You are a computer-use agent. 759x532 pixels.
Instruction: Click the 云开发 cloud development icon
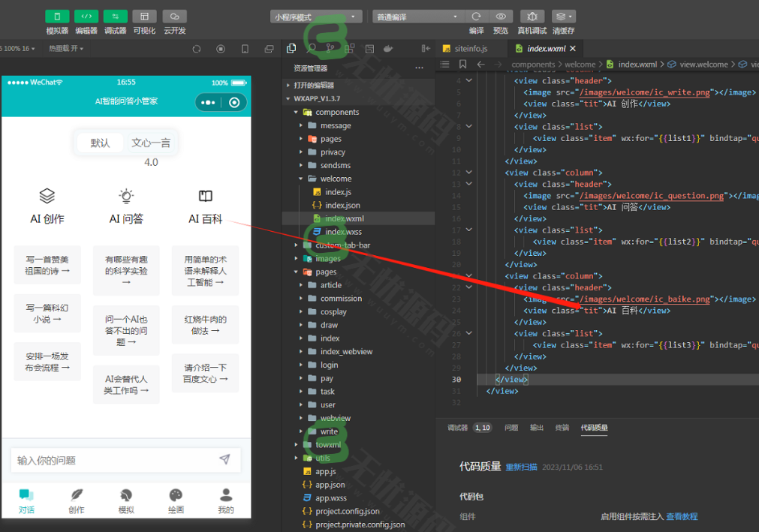[x=174, y=17]
